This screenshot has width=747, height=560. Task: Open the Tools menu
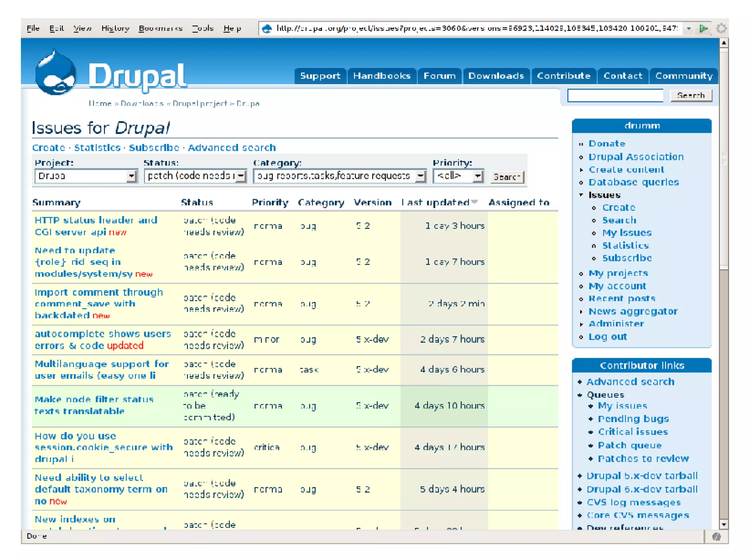click(x=203, y=28)
